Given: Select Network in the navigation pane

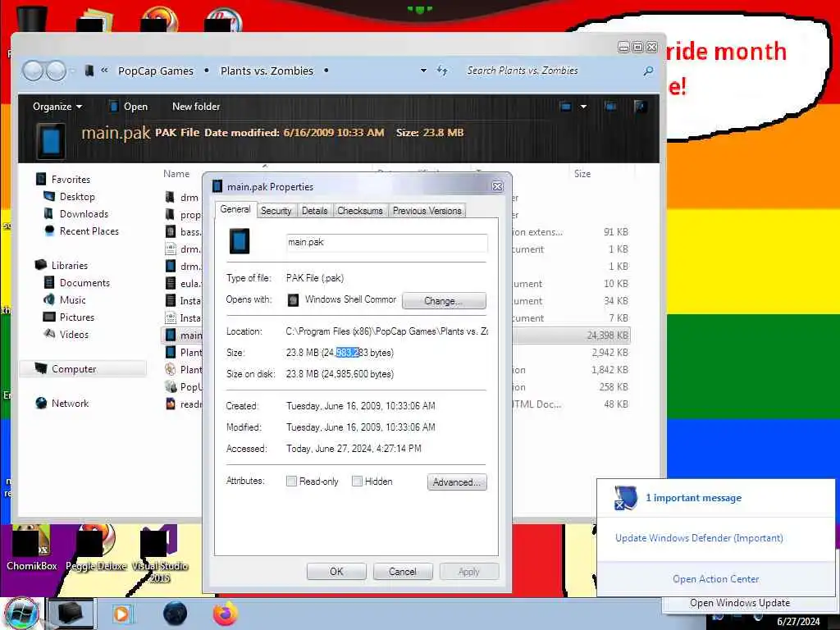Looking at the screenshot, I should 70,403.
